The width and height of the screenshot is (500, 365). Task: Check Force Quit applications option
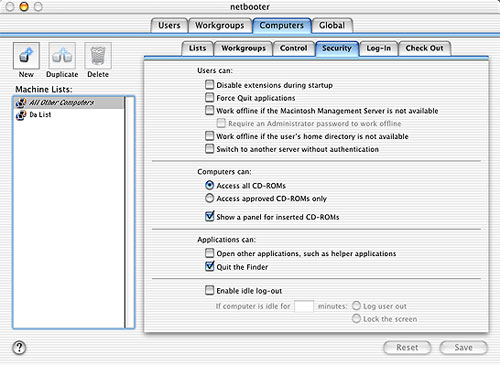[x=209, y=97]
